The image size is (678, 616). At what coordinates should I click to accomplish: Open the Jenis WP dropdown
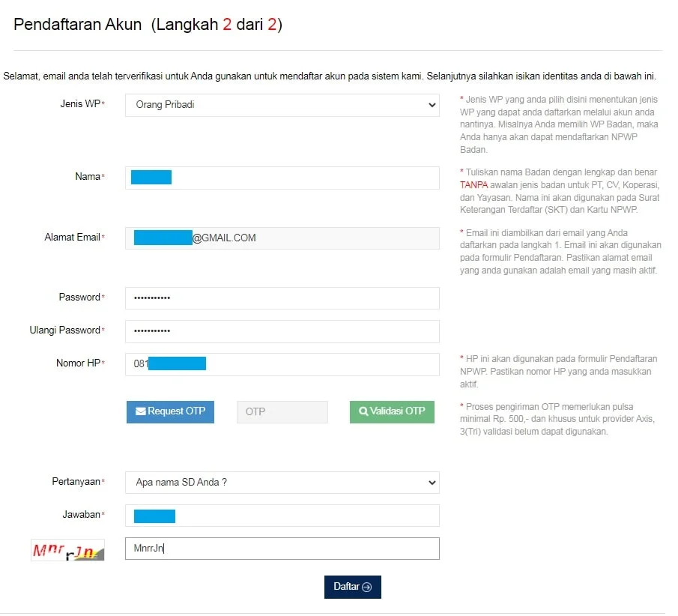pyautogui.click(x=282, y=105)
